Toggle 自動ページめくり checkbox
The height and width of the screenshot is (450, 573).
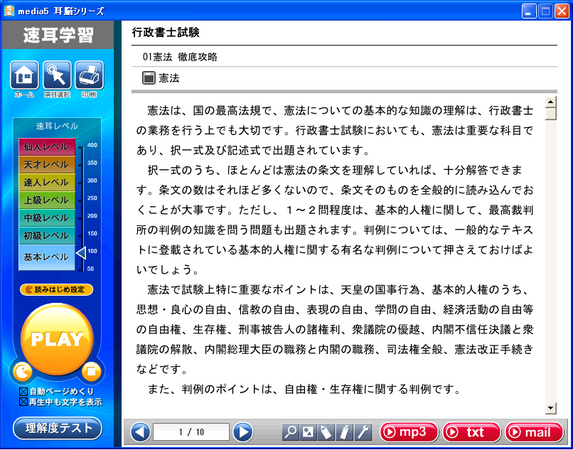(x=23, y=392)
